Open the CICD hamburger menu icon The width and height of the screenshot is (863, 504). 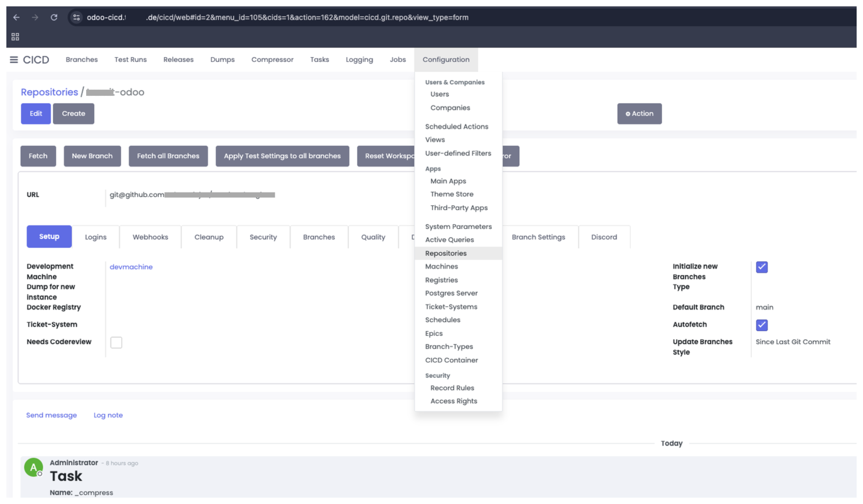click(14, 60)
